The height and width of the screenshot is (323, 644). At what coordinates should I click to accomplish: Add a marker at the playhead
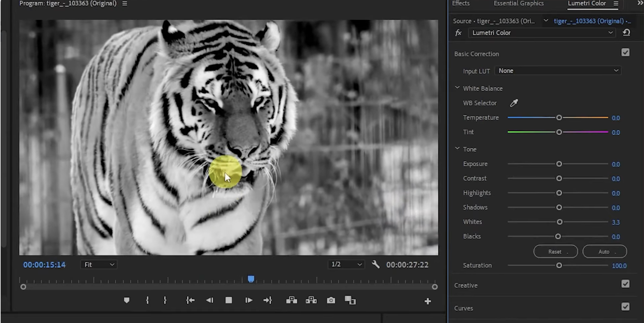(127, 300)
